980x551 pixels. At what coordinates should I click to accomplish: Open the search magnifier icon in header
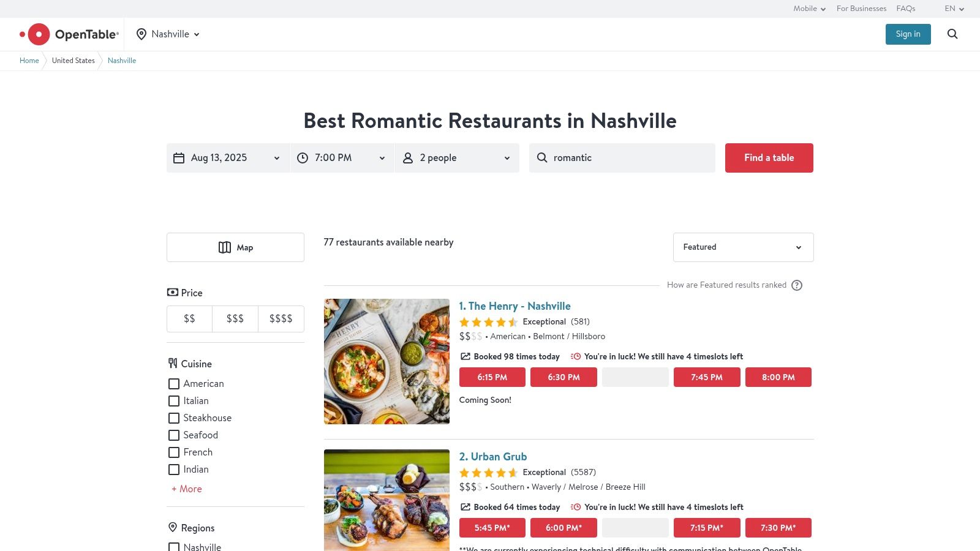(952, 34)
